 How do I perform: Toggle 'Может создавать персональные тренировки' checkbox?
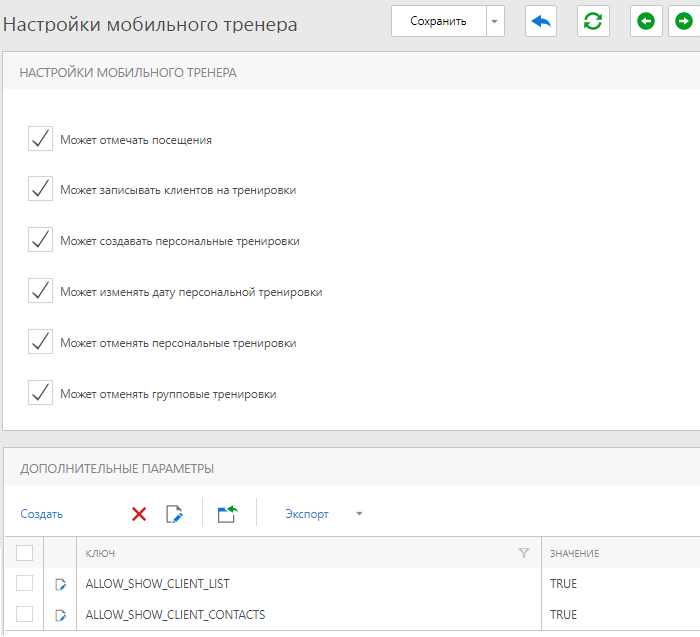tap(40, 239)
